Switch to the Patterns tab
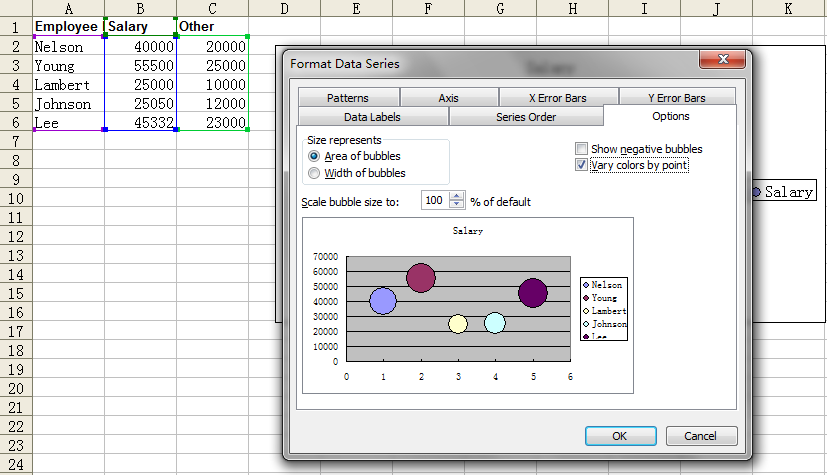The height and width of the screenshot is (475, 827). (348, 98)
